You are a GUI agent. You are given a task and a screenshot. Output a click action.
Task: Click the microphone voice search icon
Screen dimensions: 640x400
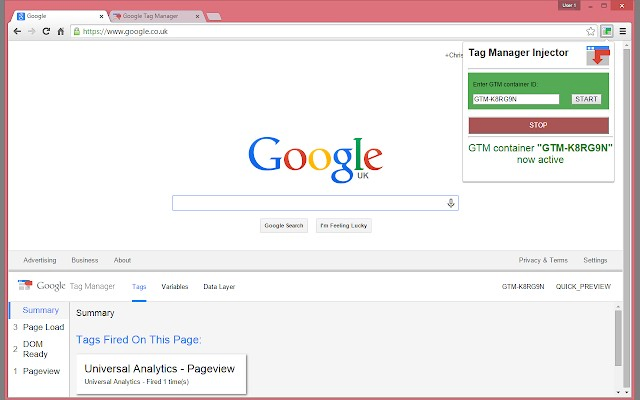click(451, 203)
